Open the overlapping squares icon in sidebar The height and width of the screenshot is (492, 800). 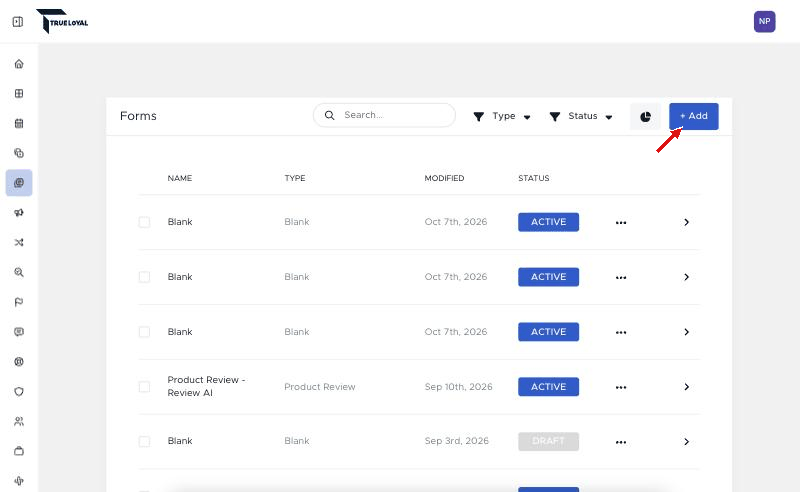point(19,153)
